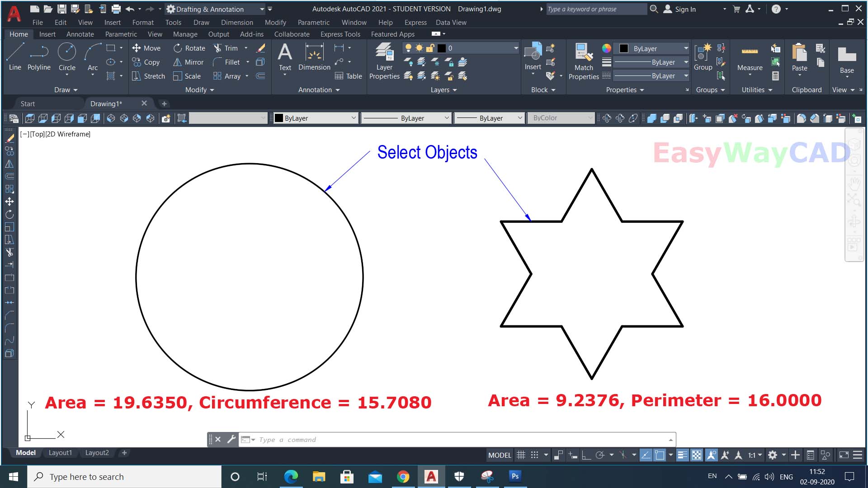Activate the Circle tool
The width and height of the screenshot is (868, 488).
(67, 56)
